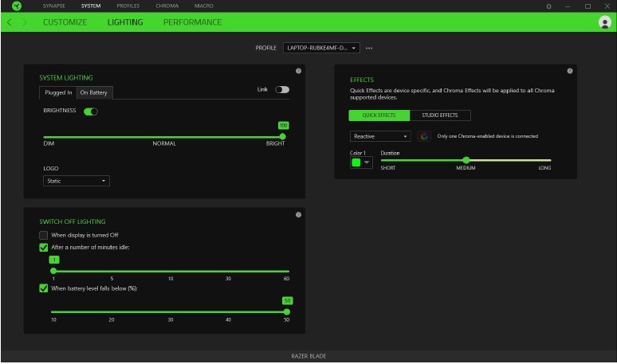The height and width of the screenshot is (364, 617).
Task: Click the Chroma color wheel icon
Action: point(424,136)
